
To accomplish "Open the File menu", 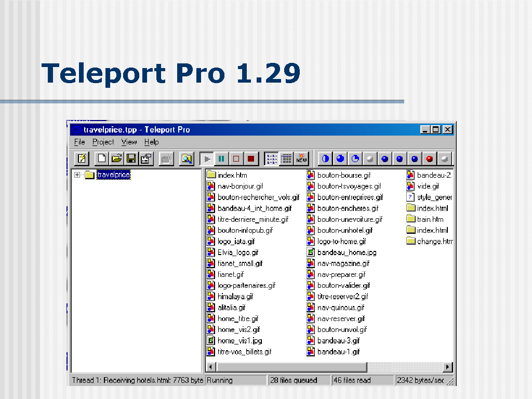I will pos(79,142).
